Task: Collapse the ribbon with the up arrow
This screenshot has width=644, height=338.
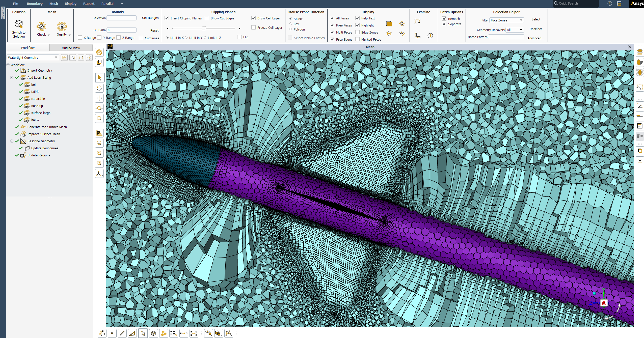Action: (x=122, y=4)
